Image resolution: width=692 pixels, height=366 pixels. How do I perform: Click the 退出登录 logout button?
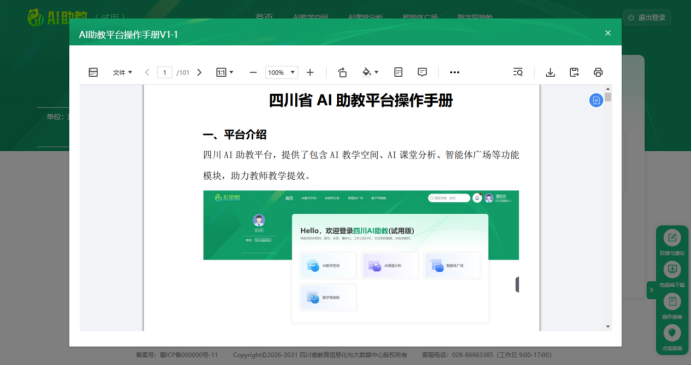[647, 18]
